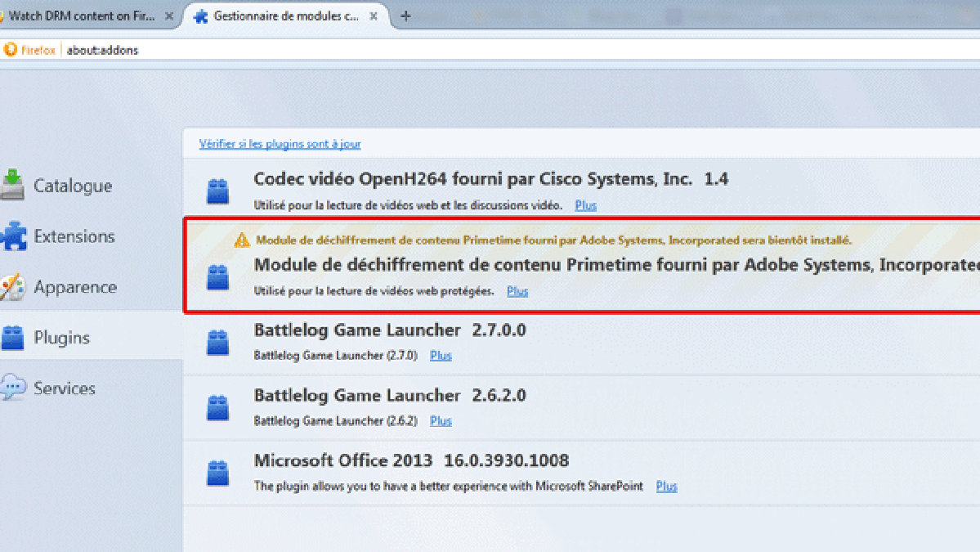Open the Services chat bubble icon
Image resolution: width=980 pixels, height=552 pixels.
point(13,388)
